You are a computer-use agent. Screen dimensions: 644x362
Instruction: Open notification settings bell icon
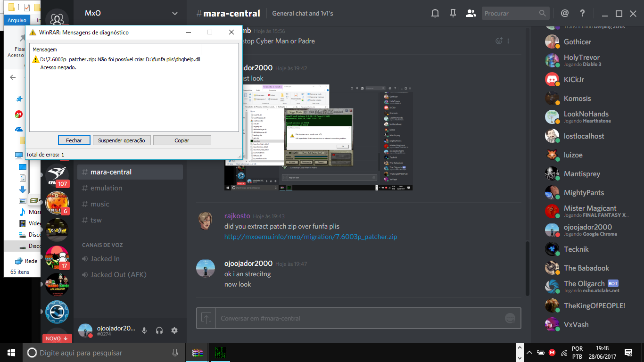coord(435,14)
